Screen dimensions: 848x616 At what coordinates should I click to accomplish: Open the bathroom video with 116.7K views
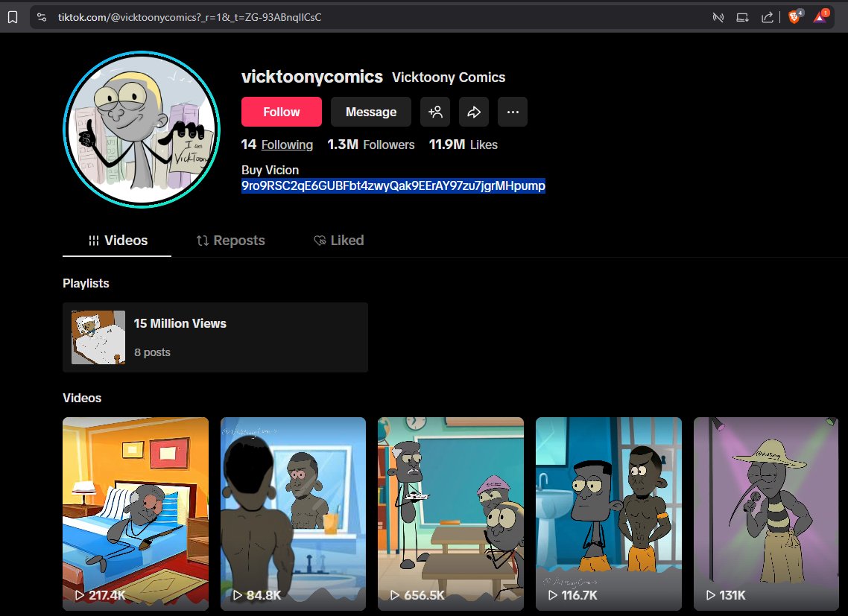(609, 514)
